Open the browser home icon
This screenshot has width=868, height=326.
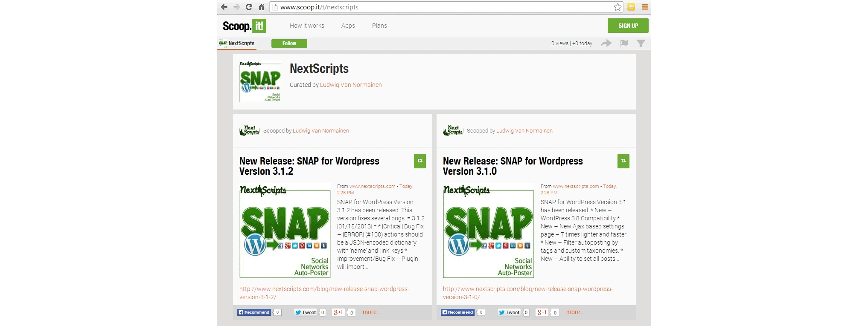click(x=262, y=7)
